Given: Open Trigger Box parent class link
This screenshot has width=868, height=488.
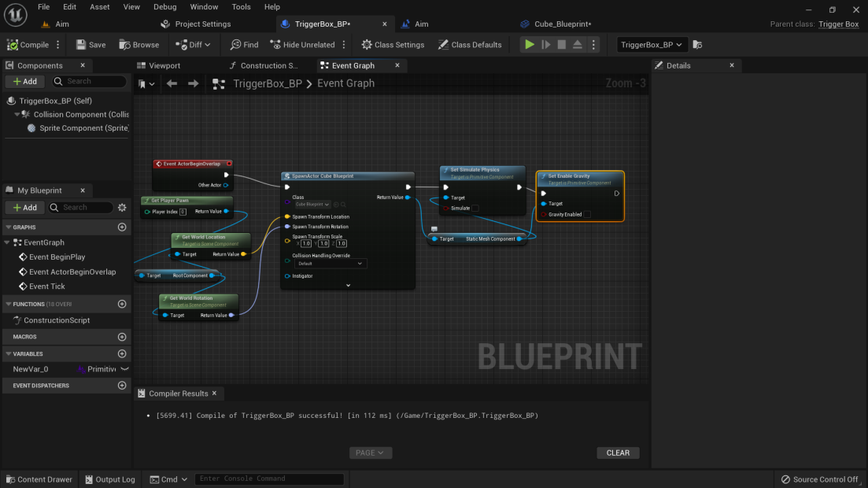Looking at the screenshot, I should [x=839, y=24].
